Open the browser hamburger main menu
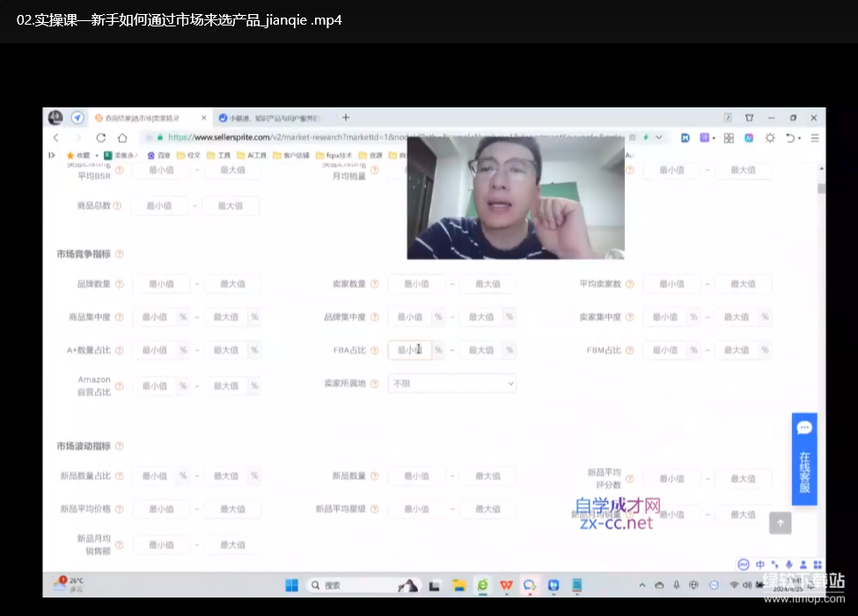 tap(815, 138)
